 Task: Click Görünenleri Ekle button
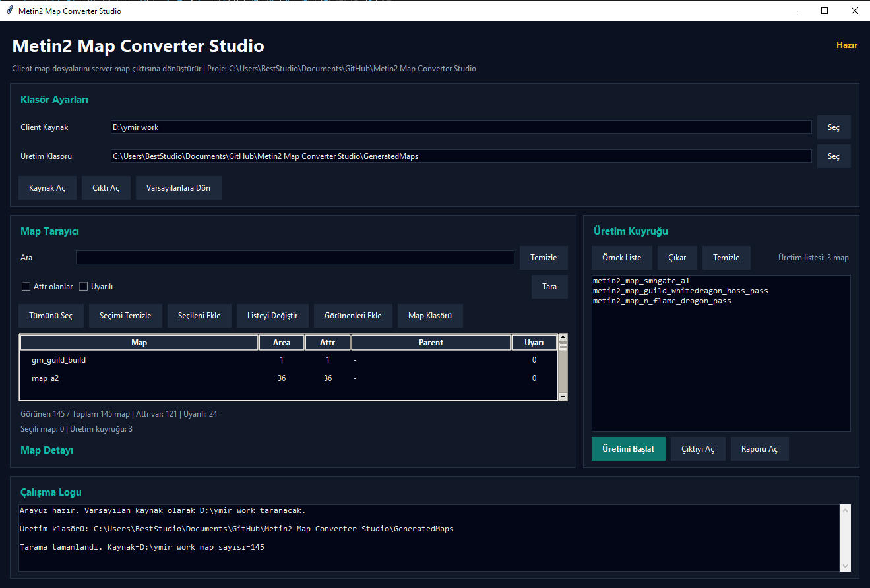[353, 316]
